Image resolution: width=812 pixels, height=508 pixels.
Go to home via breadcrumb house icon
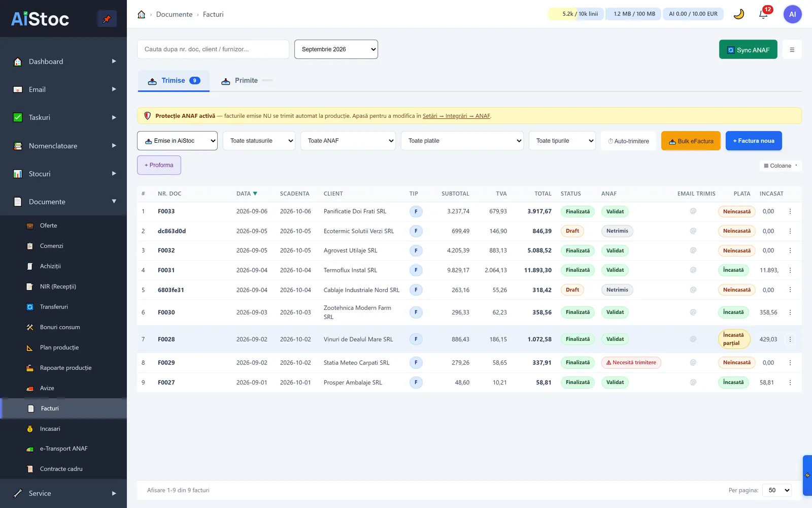[142, 14]
